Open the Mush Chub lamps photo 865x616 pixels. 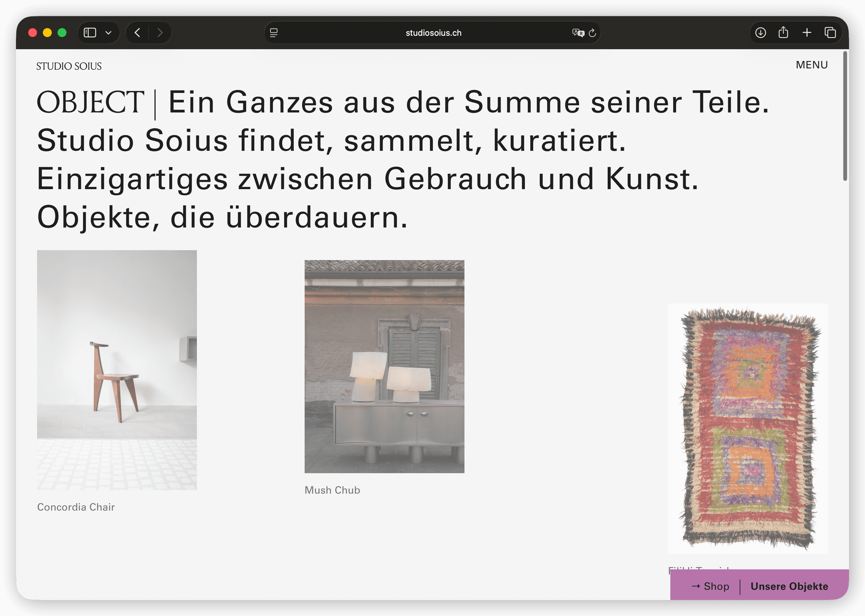click(384, 366)
